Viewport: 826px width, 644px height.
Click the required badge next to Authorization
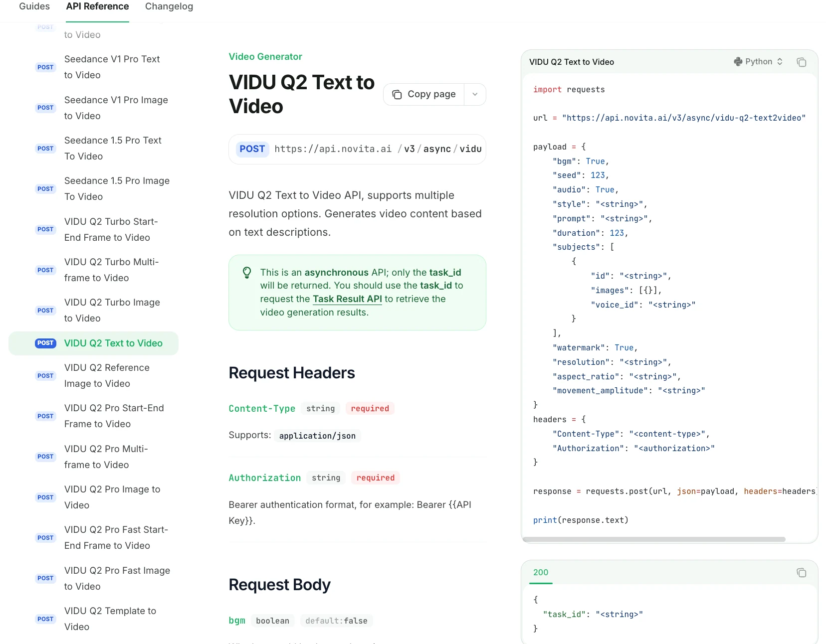pyautogui.click(x=376, y=478)
